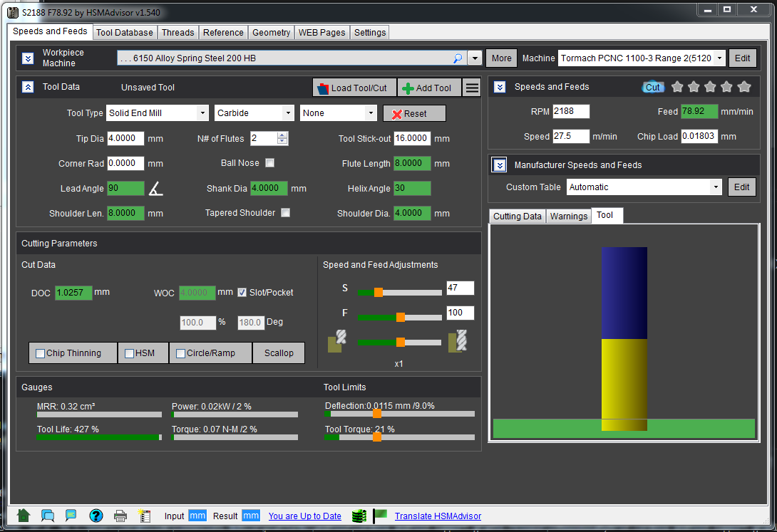Screen dimensions: 777x532
Task: Switch to the Tool Database tab
Action: 124,32
